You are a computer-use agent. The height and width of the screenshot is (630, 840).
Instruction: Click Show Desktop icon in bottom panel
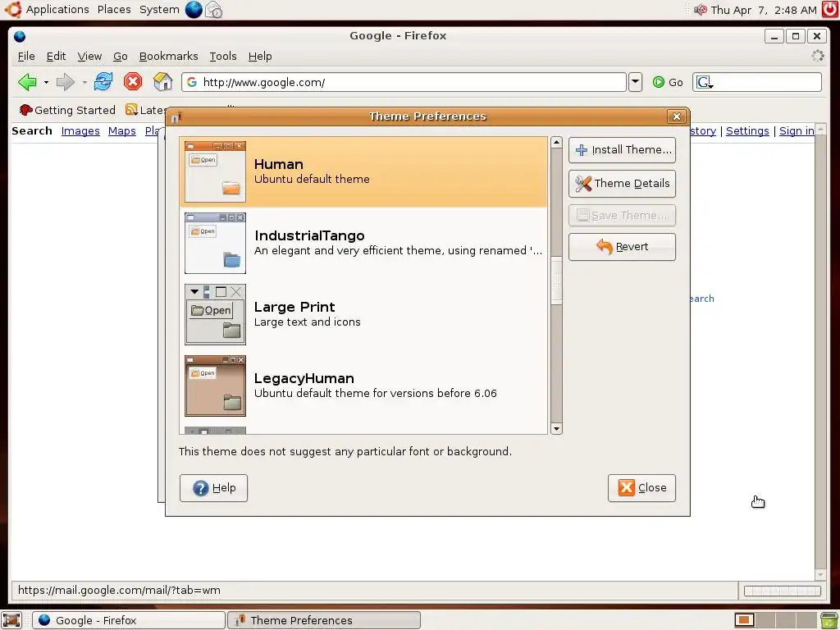tap(11, 620)
